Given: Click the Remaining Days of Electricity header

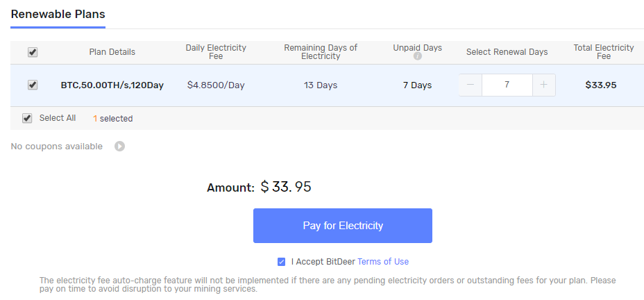Looking at the screenshot, I should 321,52.
